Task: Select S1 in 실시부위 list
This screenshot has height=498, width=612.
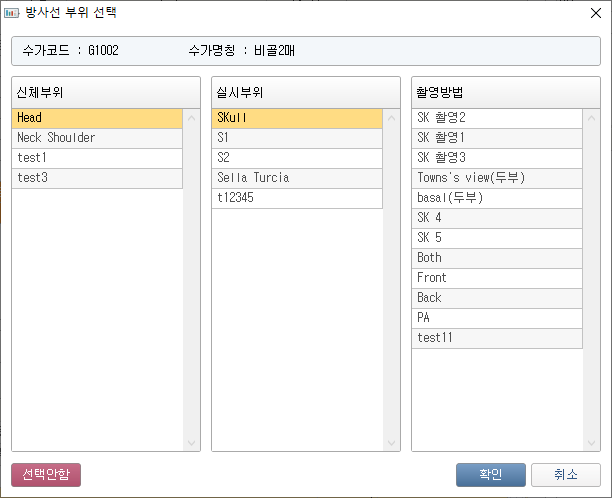Action: (297, 138)
